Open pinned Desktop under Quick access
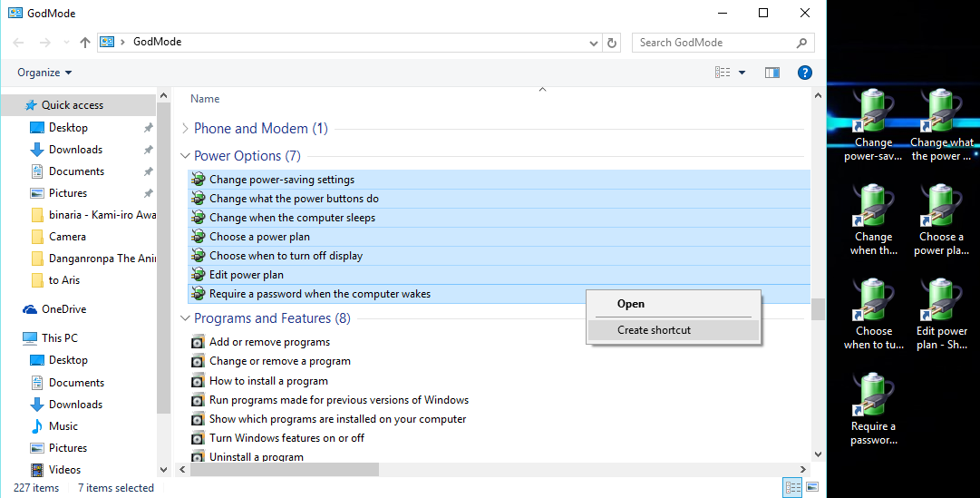 [68, 128]
